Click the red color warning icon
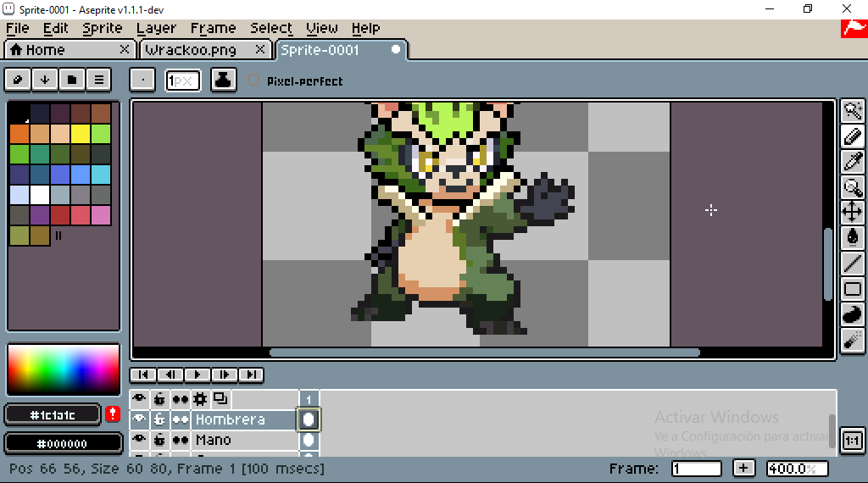Image resolution: width=868 pixels, height=483 pixels. click(114, 414)
